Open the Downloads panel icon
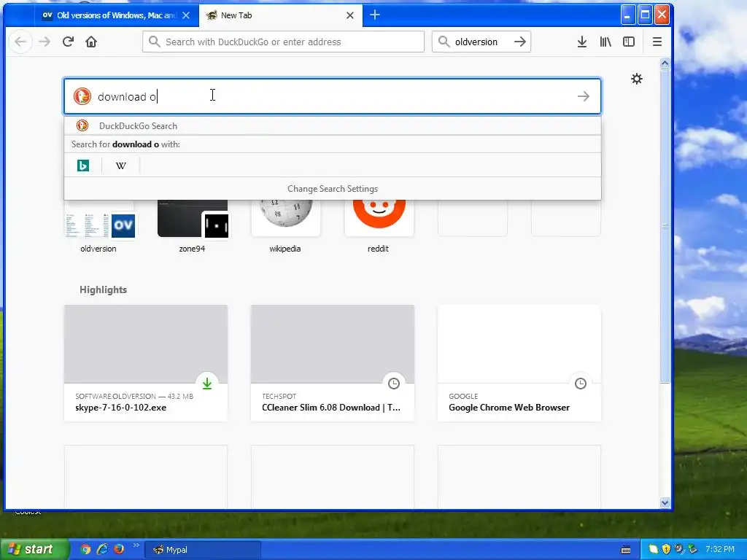 tap(581, 42)
